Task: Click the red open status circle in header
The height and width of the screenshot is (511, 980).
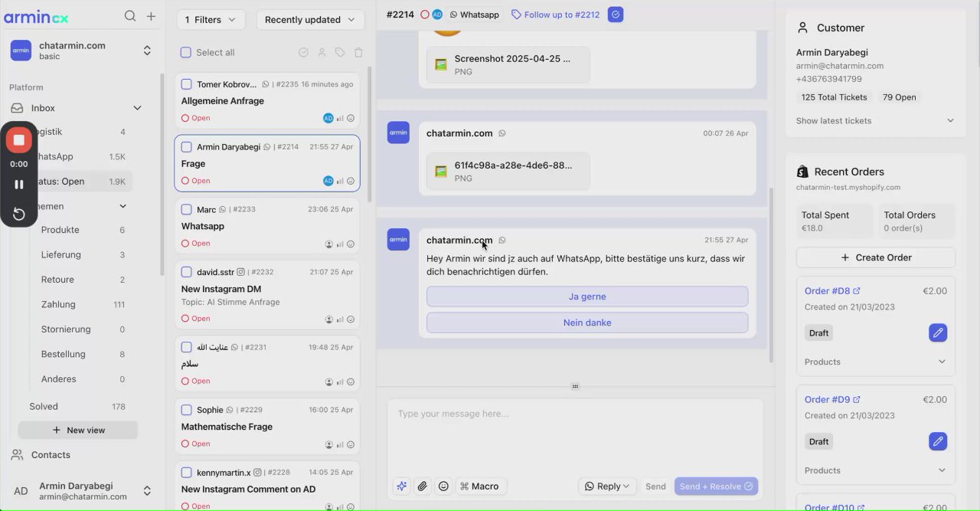Action: [x=425, y=15]
